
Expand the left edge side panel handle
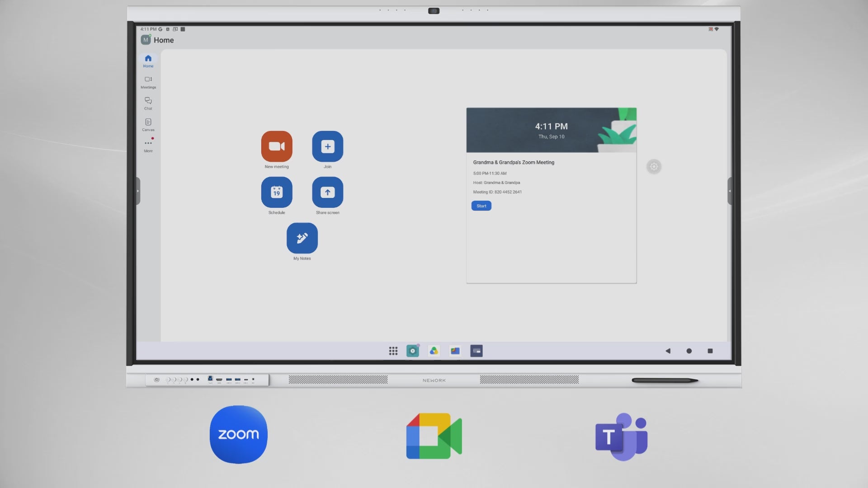pos(138,191)
